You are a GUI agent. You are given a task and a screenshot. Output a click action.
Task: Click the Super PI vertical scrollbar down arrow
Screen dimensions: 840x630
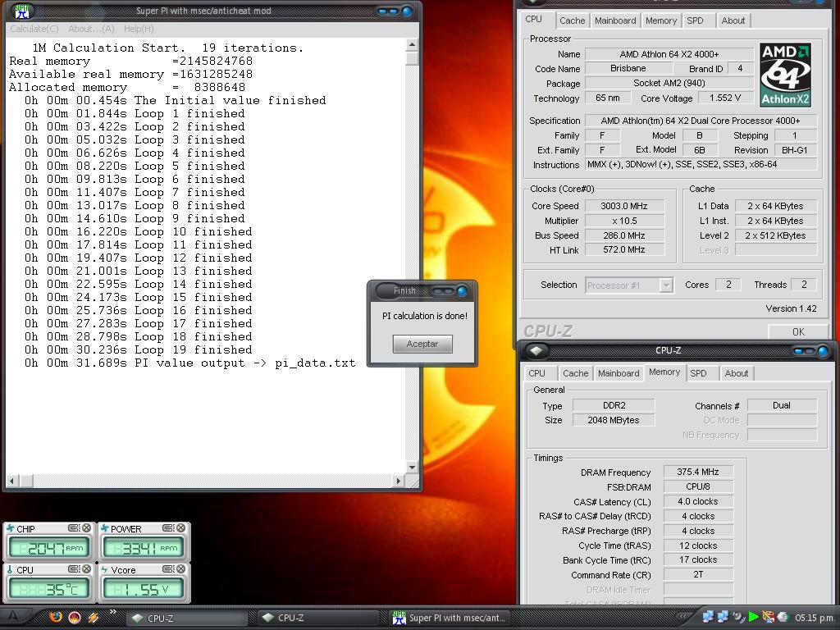click(412, 467)
